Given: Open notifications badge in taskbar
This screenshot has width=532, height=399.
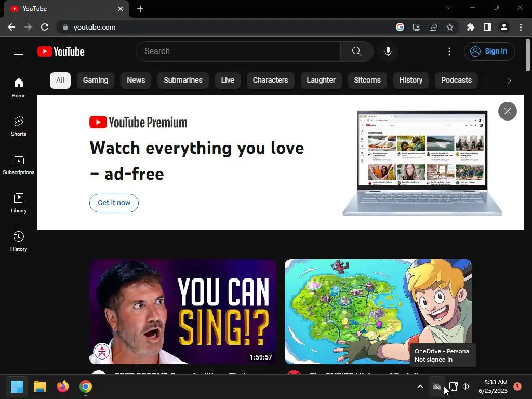Looking at the screenshot, I should point(517,387).
